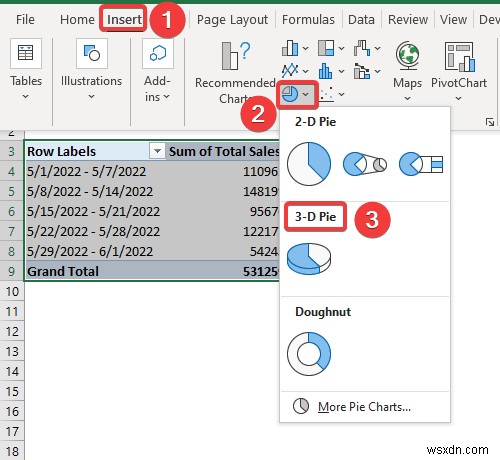This screenshot has height=460, width=500.
Task: Select row header 10
Action: [12, 292]
